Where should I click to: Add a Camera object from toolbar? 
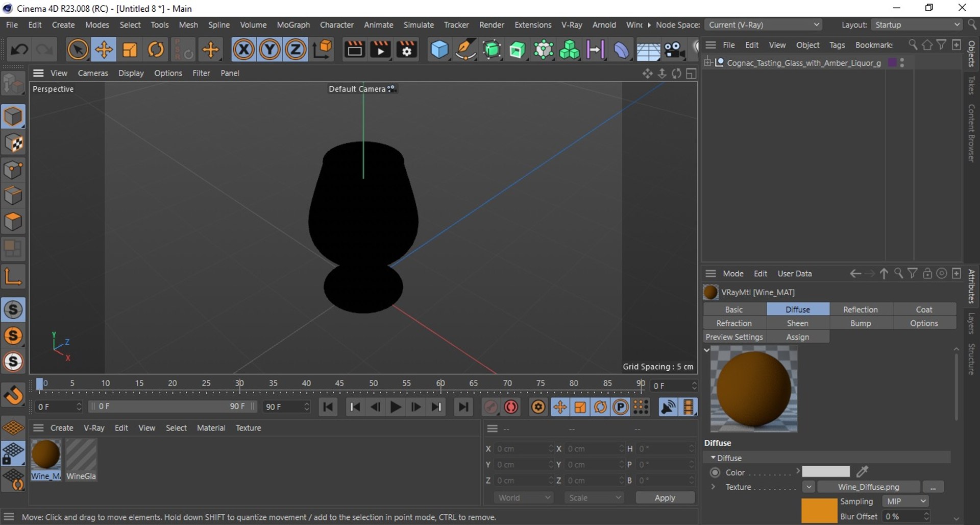[x=674, y=50]
